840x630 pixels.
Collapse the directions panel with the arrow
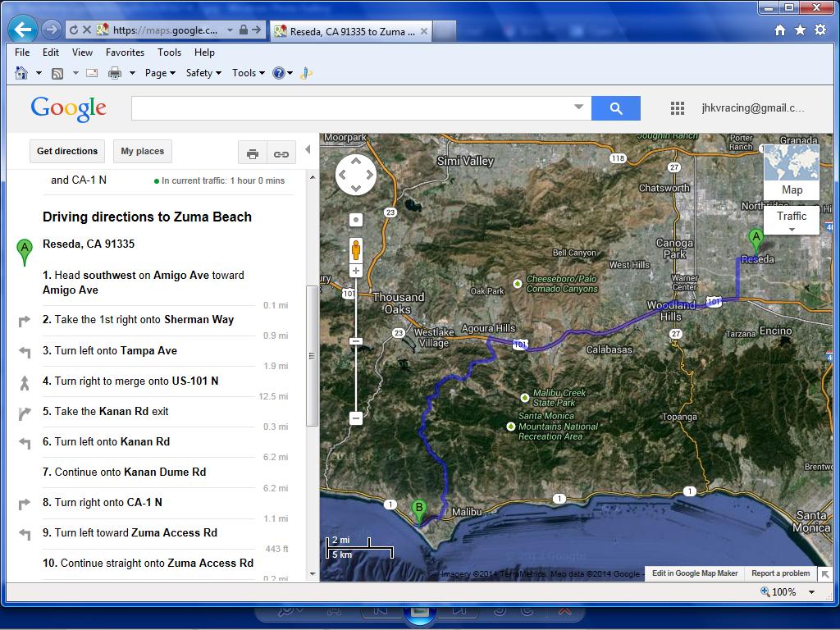(308, 149)
